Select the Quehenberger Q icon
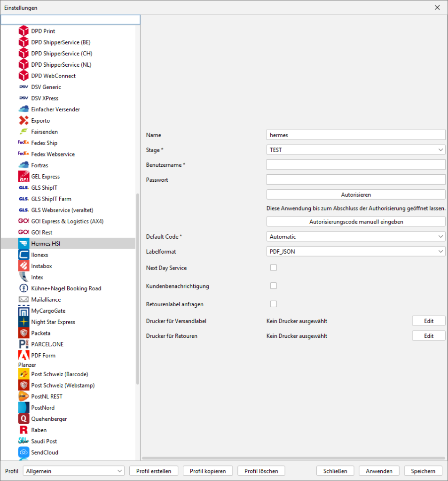This screenshot has height=481, width=448. pyautogui.click(x=24, y=419)
